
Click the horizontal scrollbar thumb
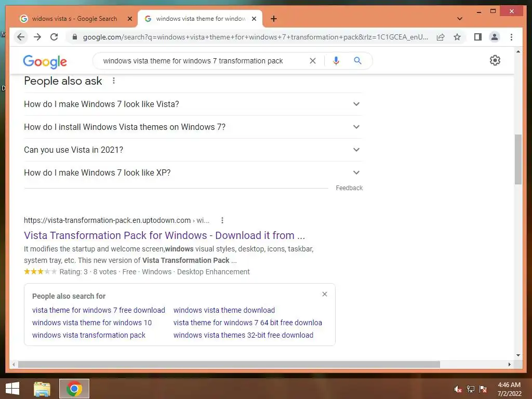tap(229, 364)
